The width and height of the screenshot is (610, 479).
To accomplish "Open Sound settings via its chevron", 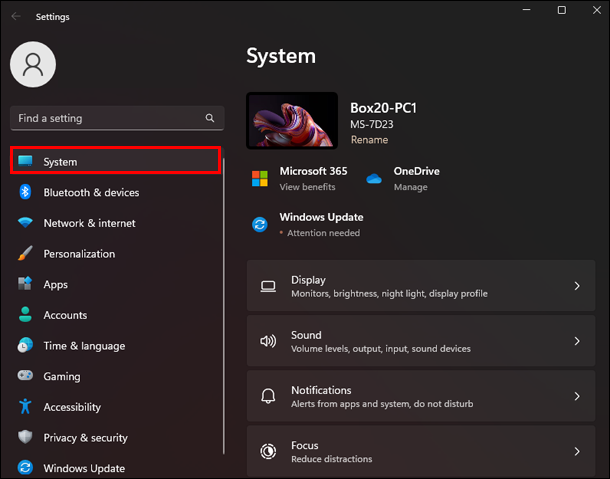I will [577, 341].
